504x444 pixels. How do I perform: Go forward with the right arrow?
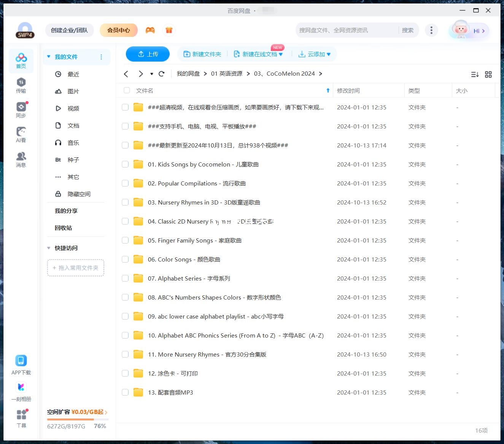pos(141,74)
